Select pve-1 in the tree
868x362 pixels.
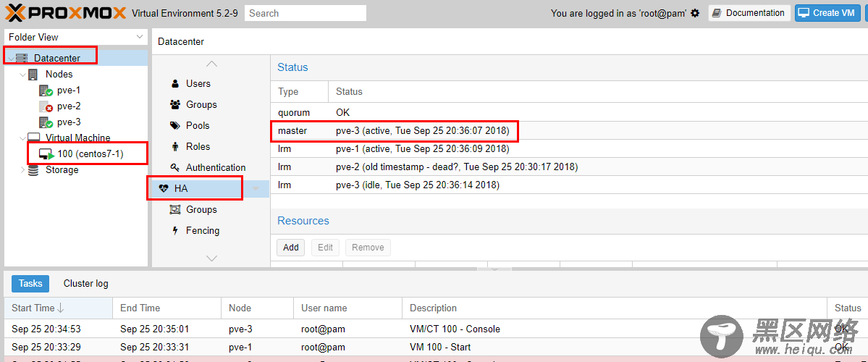click(x=69, y=90)
